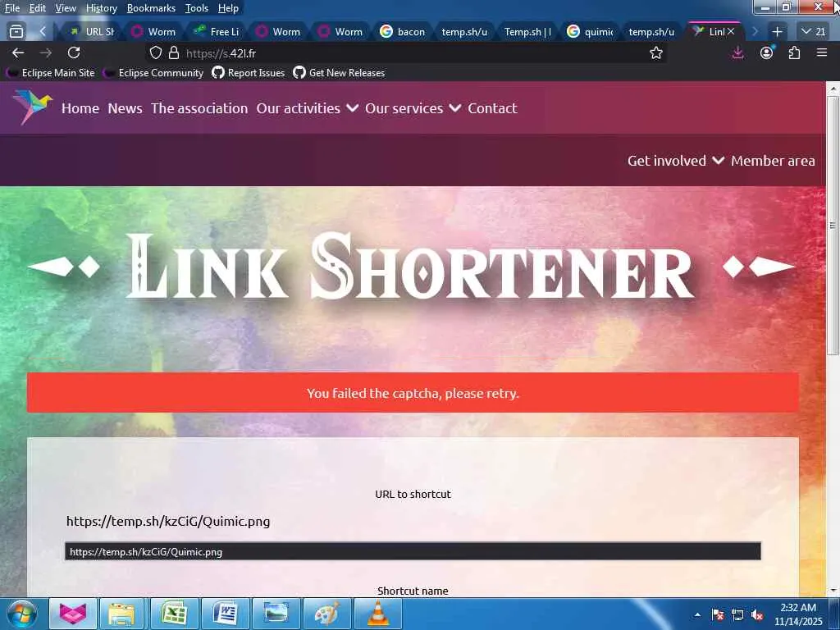Expand the Get involved dropdown
The width and height of the screenshot is (840, 630).
tap(676, 161)
